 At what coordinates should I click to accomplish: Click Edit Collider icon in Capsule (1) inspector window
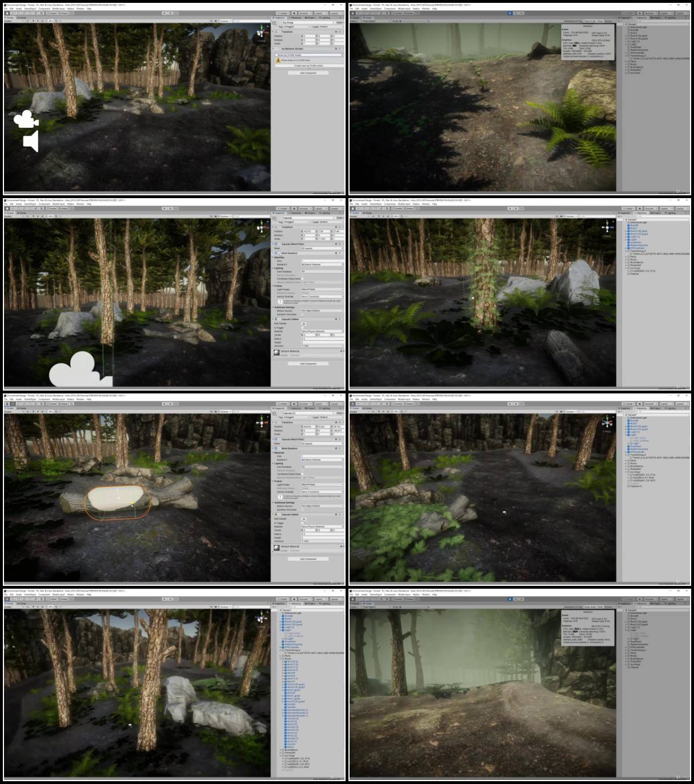[x=304, y=519]
